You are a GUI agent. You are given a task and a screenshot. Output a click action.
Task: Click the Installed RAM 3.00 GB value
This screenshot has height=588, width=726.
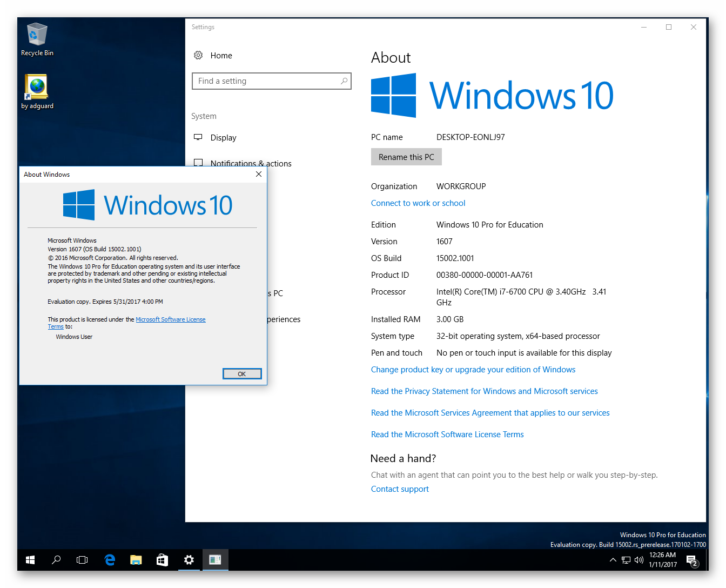tap(450, 319)
